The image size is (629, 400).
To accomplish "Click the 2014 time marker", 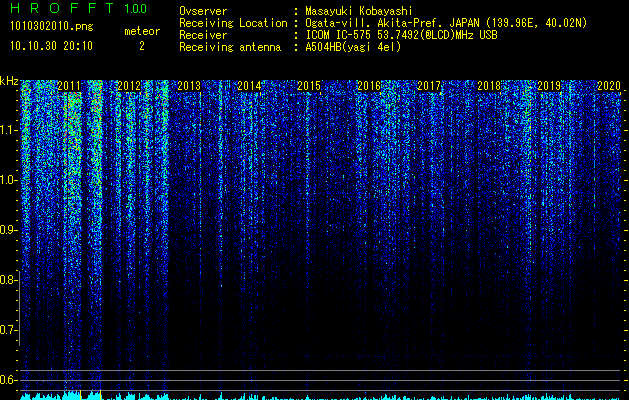I will 249,86.
